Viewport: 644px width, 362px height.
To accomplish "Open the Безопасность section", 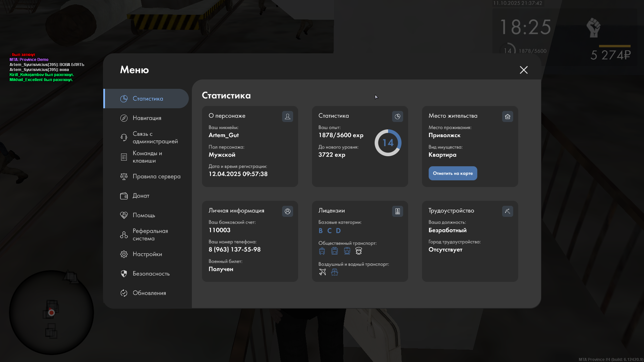I will coord(151,274).
